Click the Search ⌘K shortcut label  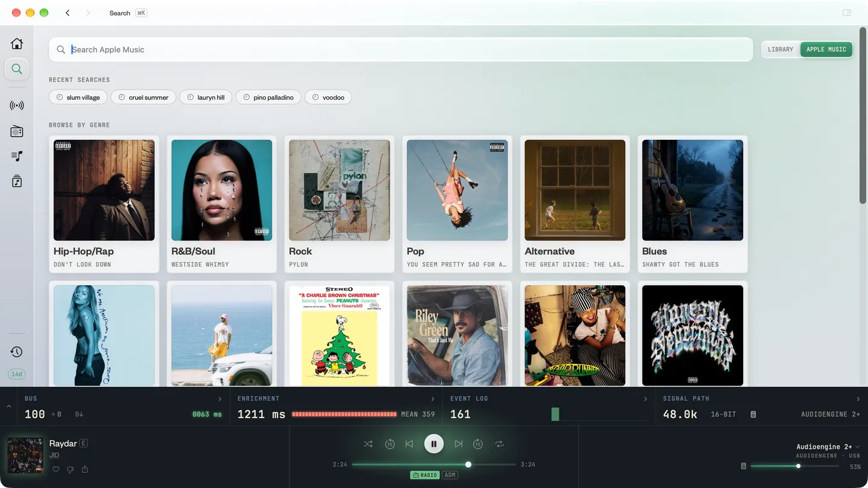(x=128, y=13)
